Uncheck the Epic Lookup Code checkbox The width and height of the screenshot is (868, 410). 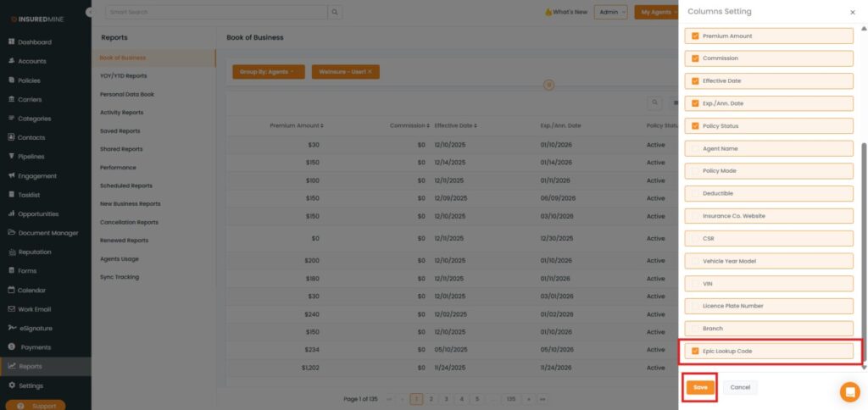tap(696, 351)
